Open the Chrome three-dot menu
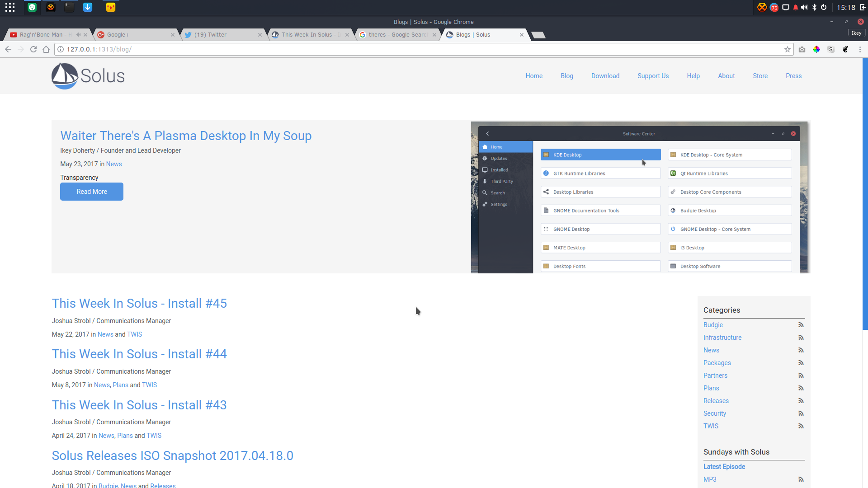Image resolution: width=868 pixels, height=488 pixels. coord(860,49)
